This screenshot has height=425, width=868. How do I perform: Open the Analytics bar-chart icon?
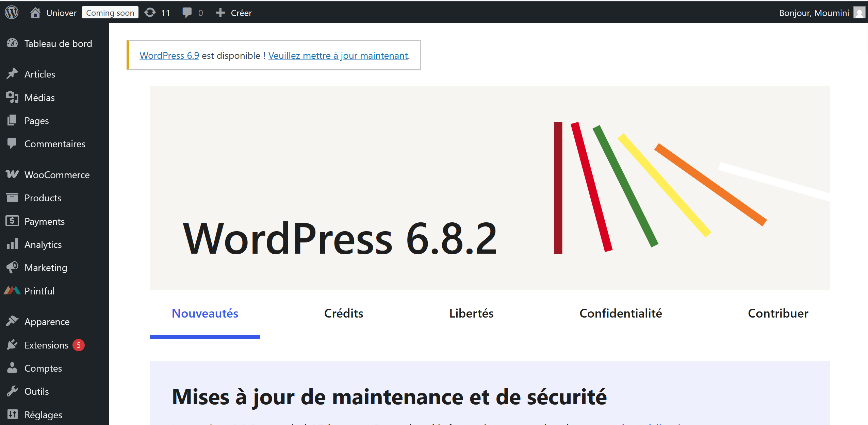click(x=12, y=244)
